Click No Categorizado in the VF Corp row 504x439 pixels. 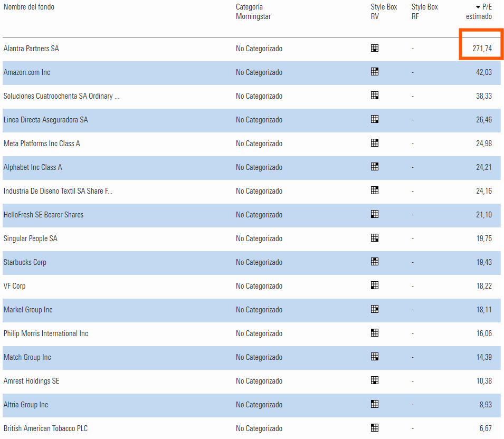point(259,287)
